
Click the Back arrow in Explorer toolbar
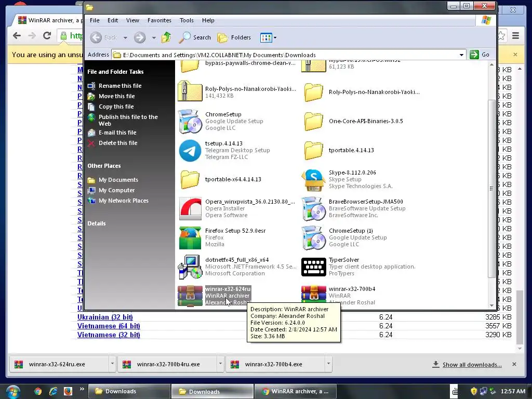pyautogui.click(x=96, y=37)
